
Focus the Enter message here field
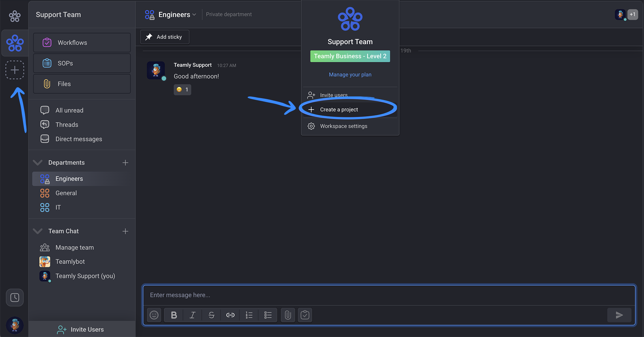389,295
